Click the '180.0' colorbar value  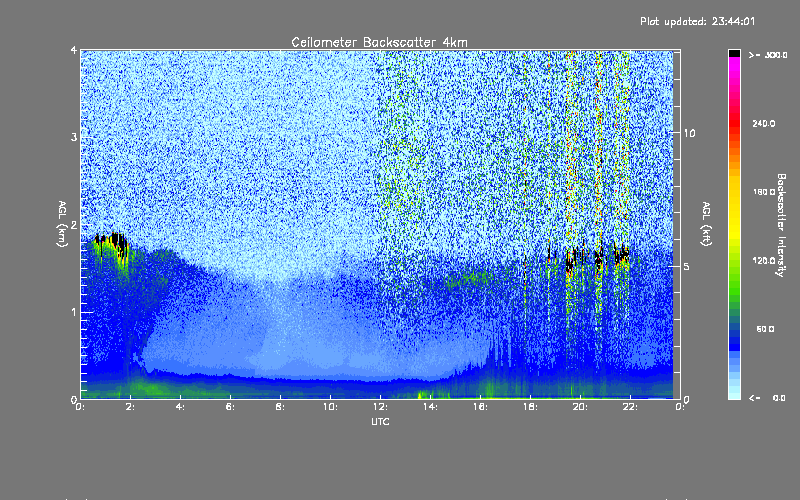coord(764,192)
